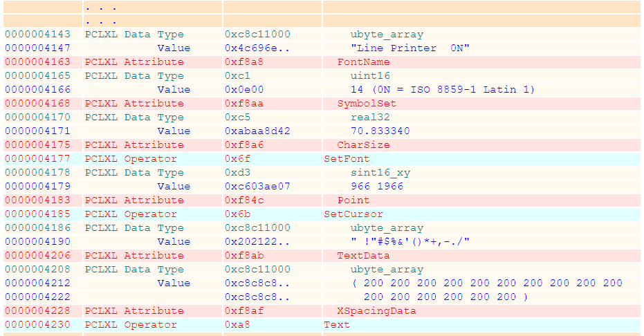
Task: Click second row of 200 values at offset 0000004222
Action: coord(445,297)
